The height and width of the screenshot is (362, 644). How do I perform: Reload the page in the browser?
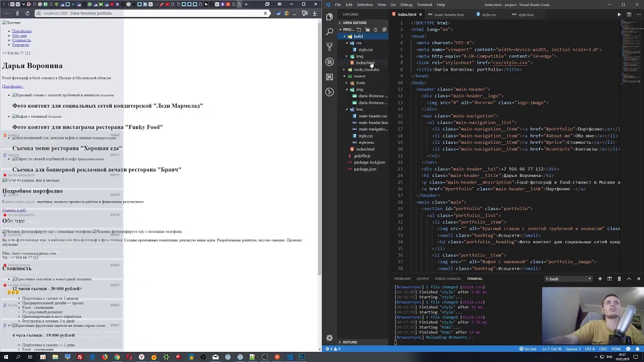tap(27, 13)
